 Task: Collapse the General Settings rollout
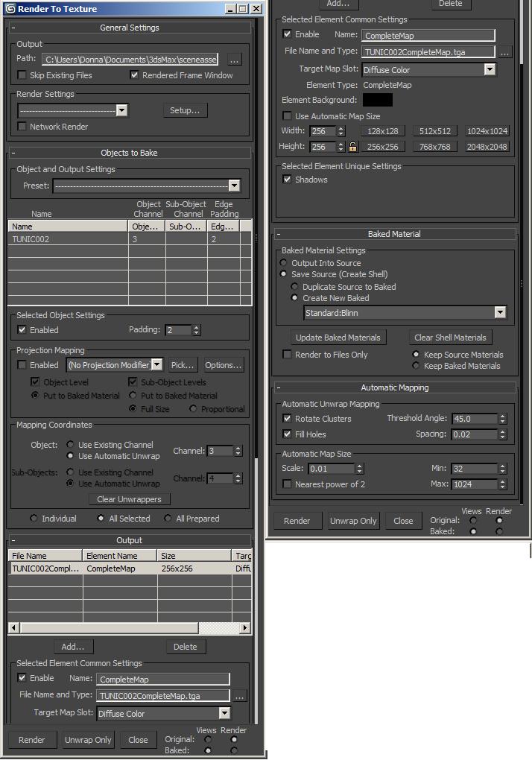(x=13, y=28)
